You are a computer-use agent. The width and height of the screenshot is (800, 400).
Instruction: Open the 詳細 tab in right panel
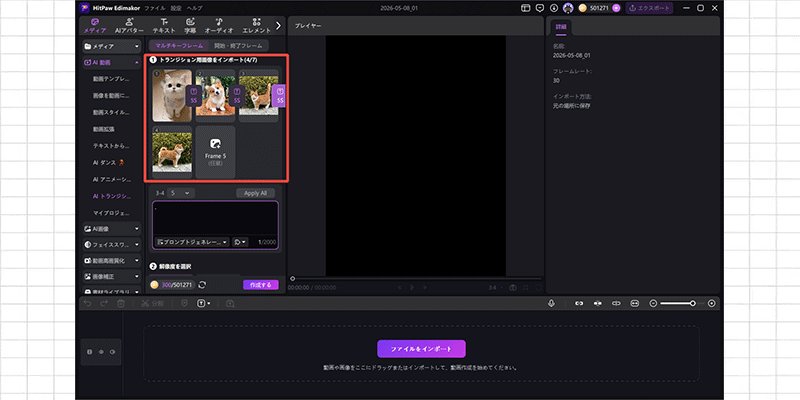[x=561, y=27]
